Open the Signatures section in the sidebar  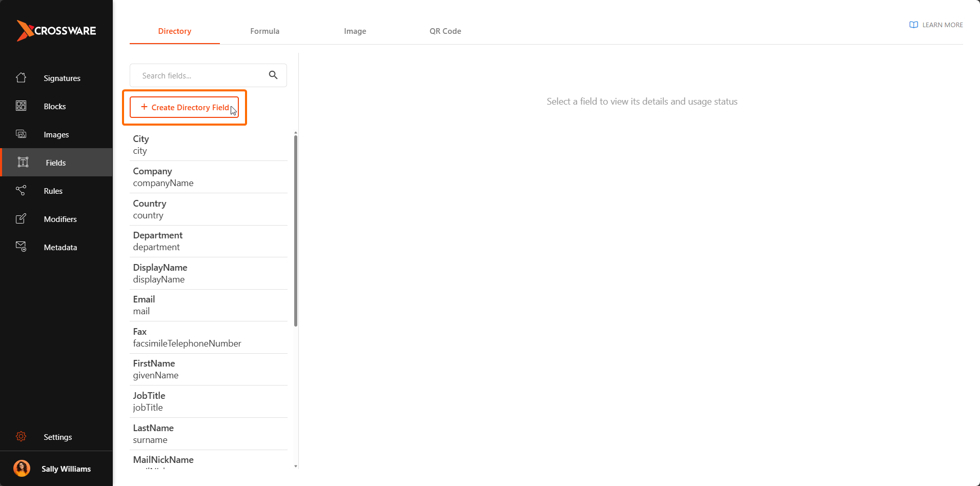click(x=62, y=78)
